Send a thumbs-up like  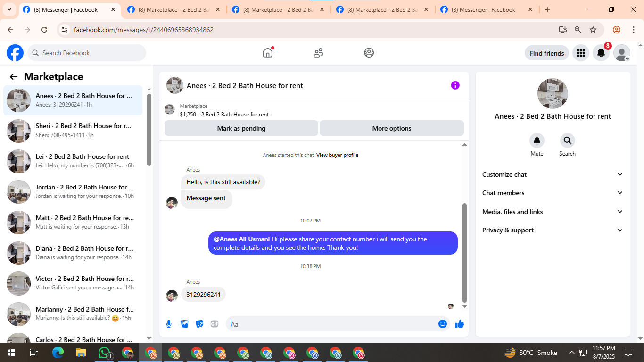click(460, 324)
